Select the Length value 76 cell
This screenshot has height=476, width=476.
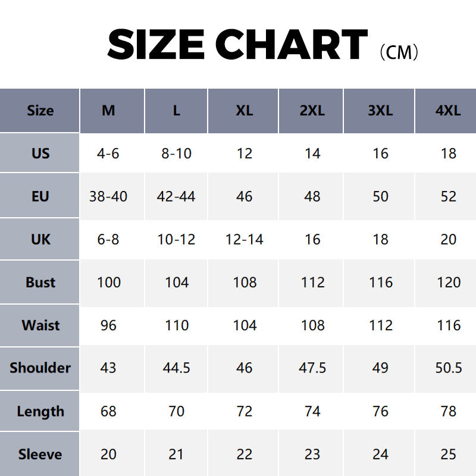tap(380, 411)
